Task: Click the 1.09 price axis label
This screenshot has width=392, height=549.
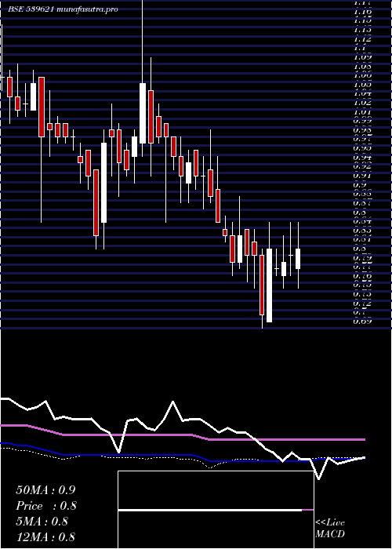Action: 363,56
